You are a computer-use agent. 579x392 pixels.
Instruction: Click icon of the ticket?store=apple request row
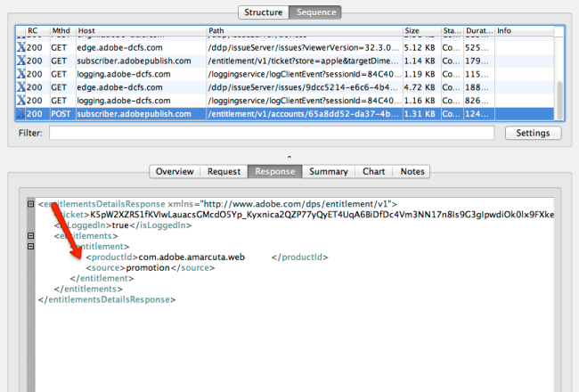point(21,61)
